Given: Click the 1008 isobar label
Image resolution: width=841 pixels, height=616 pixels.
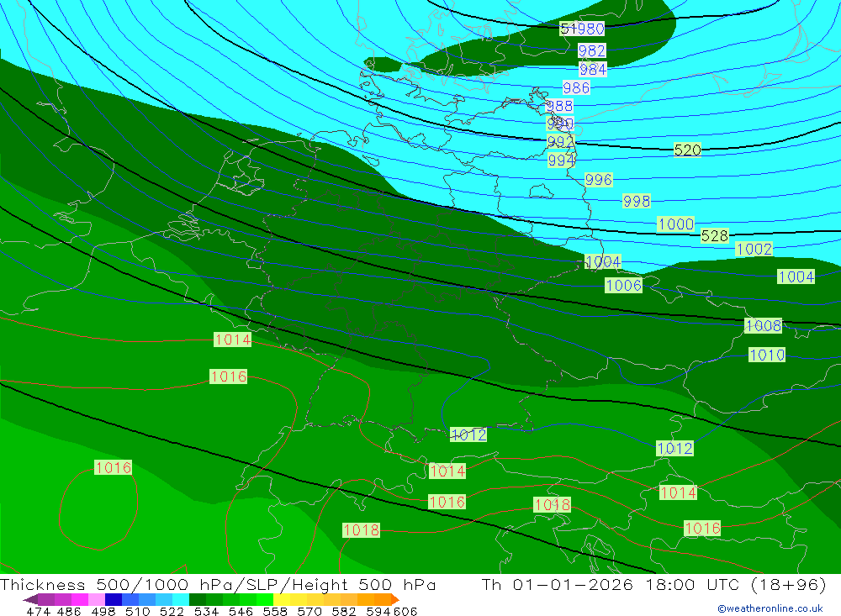Looking at the screenshot, I should pyautogui.click(x=764, y=325).
